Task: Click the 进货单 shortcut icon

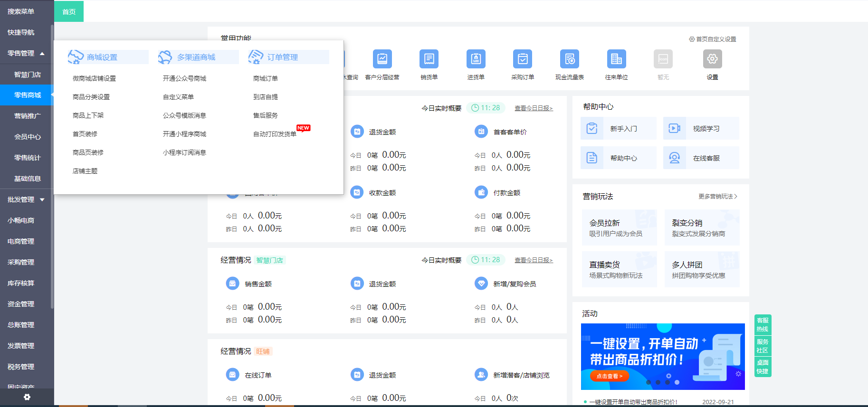Action: 476,59
